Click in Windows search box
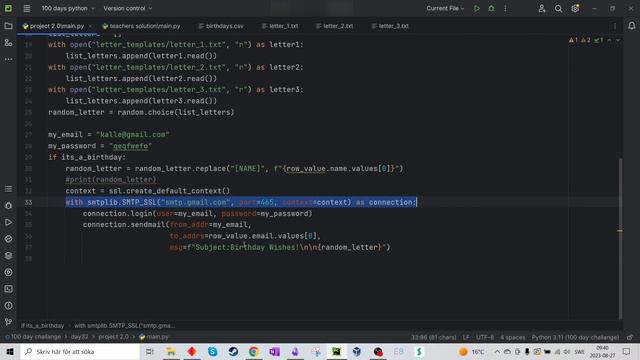The height and width of the screenshot is (360, 640). tap(80, 351)
